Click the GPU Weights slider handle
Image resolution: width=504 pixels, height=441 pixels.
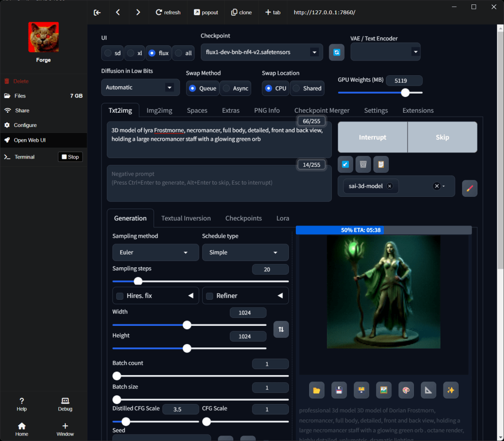pos(405,93)
